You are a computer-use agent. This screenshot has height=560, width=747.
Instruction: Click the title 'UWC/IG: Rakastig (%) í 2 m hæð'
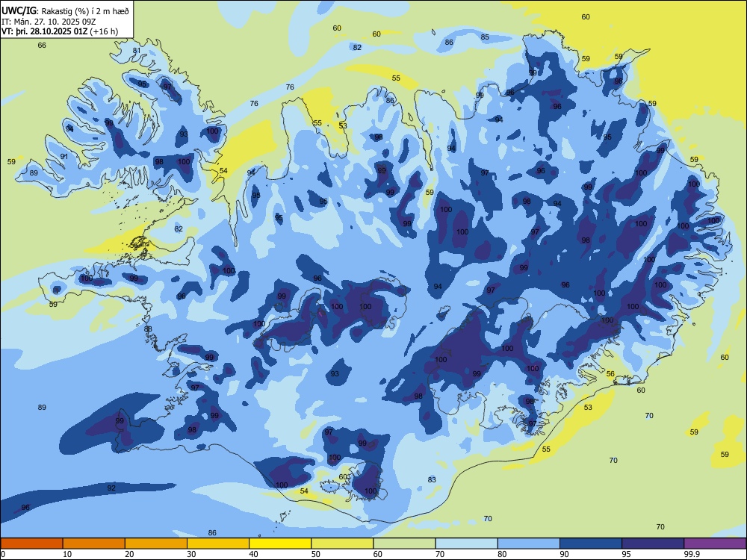click(x=65, y=10)
